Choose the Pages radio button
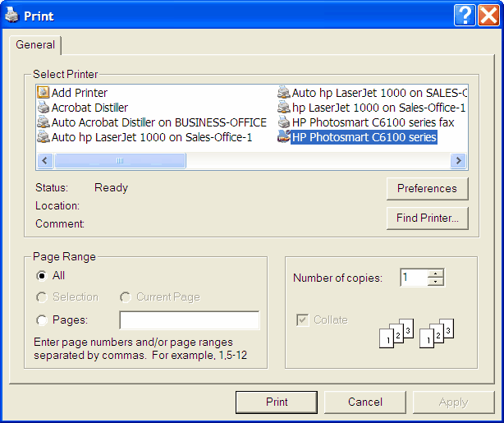 (42, 320)
